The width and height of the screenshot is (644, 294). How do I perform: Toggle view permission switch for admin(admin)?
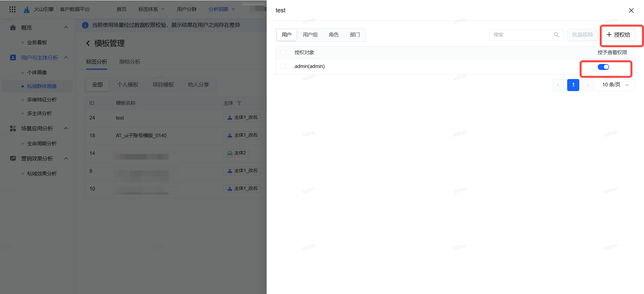[603, 67]
